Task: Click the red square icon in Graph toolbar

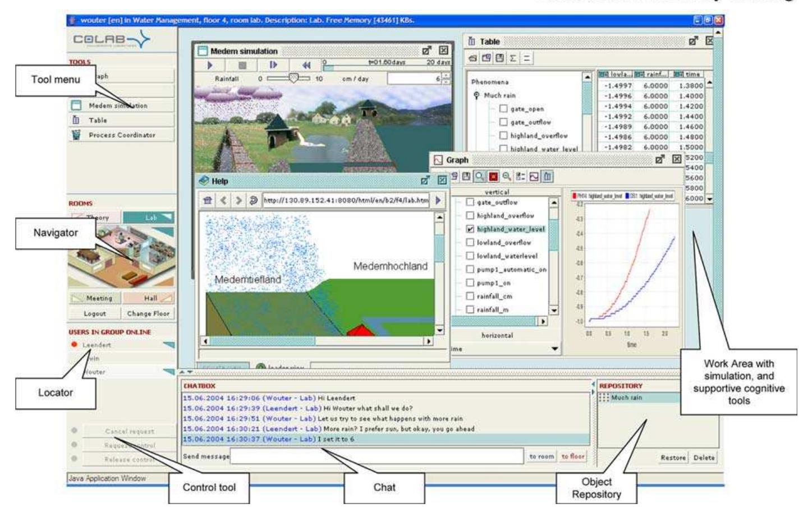Action: click(493, 177)
